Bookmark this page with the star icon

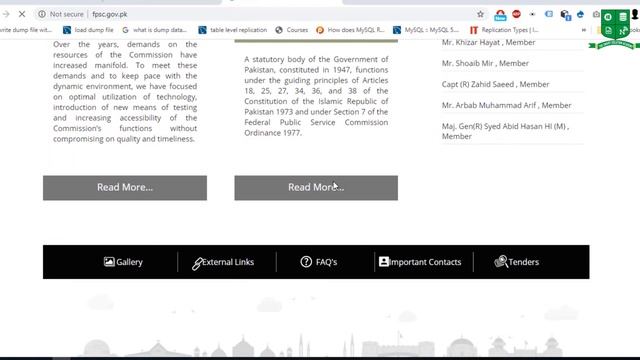pos(480,14)
